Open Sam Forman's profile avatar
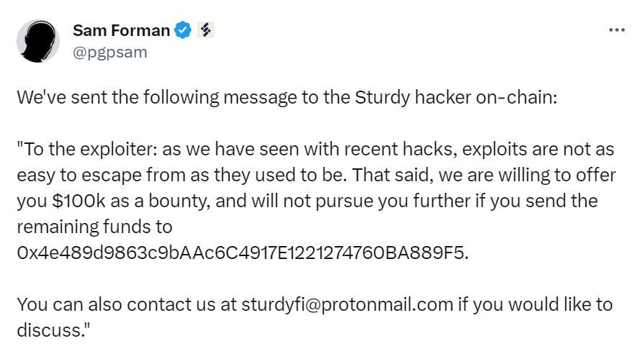This screenshot has height=359, width=644. [x=37, y=41]
